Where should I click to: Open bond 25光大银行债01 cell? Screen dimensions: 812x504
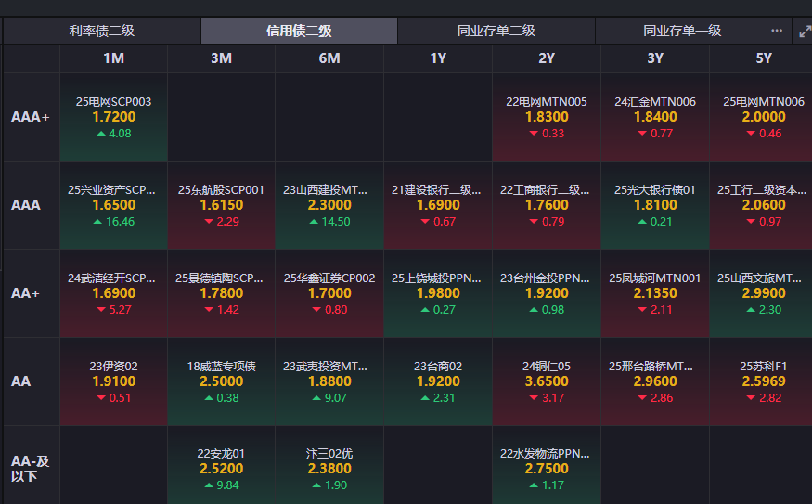(x=655, y=205)
